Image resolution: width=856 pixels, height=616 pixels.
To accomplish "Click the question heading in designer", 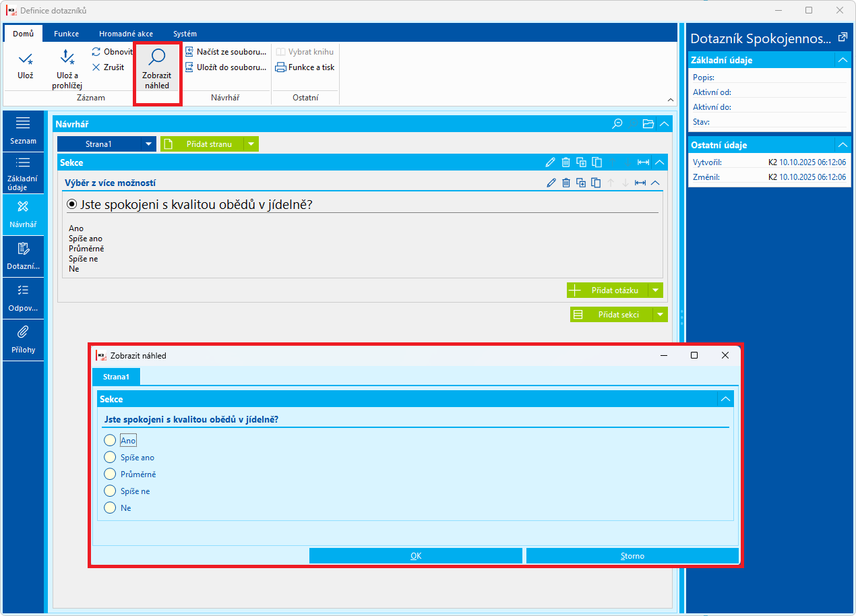I will point(195,205).
